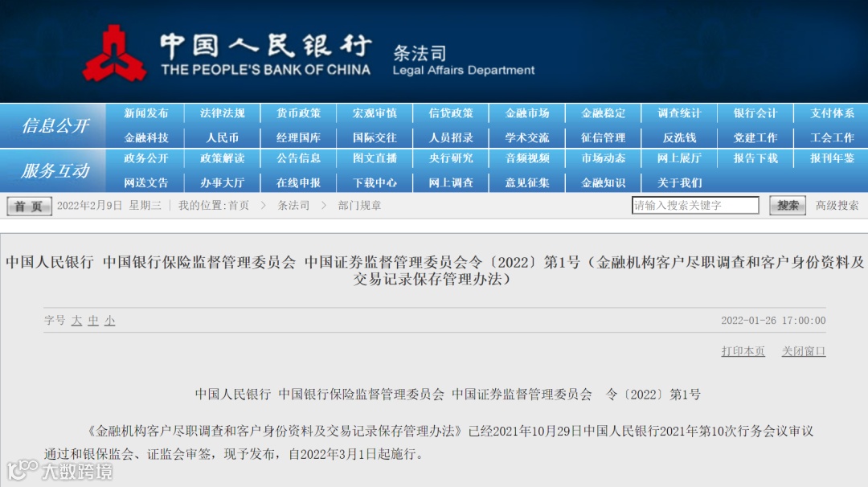This screenshot has width=868, height=487.
Task: Click the date text 2022年2月9日 星期三
Action: coord(109,205)
